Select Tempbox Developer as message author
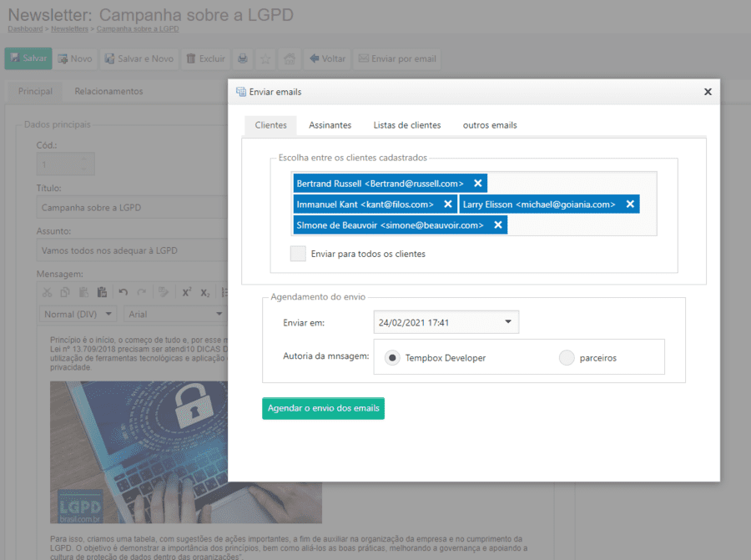751x560 pixels. tap(392, 358)
